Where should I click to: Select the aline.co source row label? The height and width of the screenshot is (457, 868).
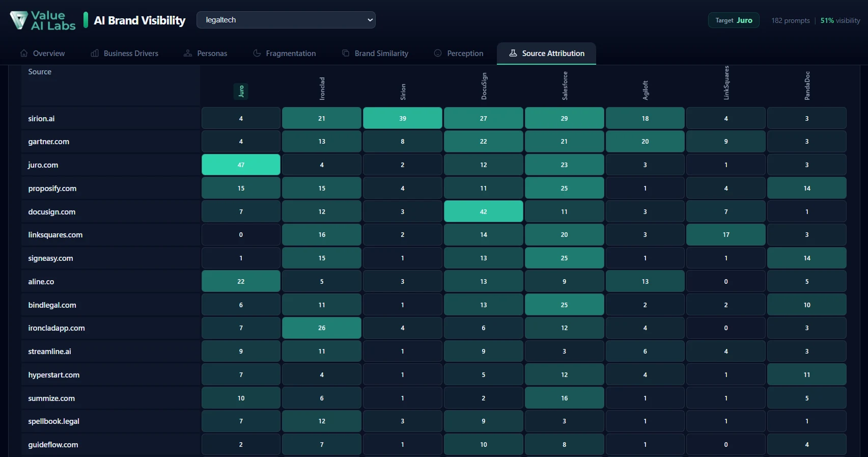point(41,282)
